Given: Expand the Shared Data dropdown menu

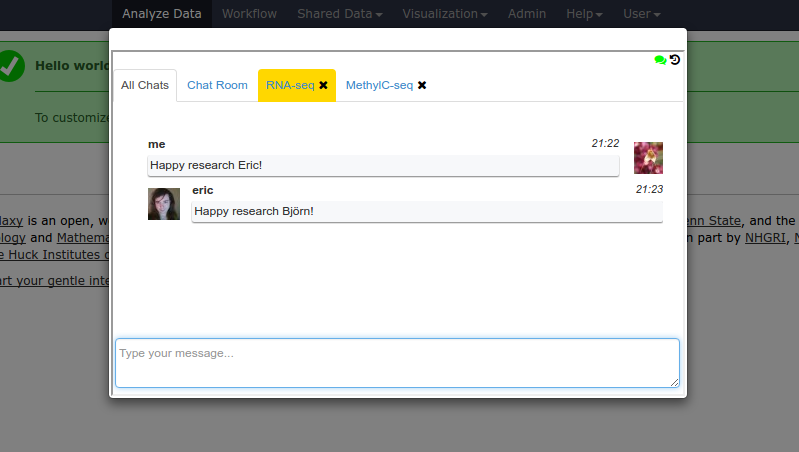Looking at the screenshot, I should click(x=339, y=14).
